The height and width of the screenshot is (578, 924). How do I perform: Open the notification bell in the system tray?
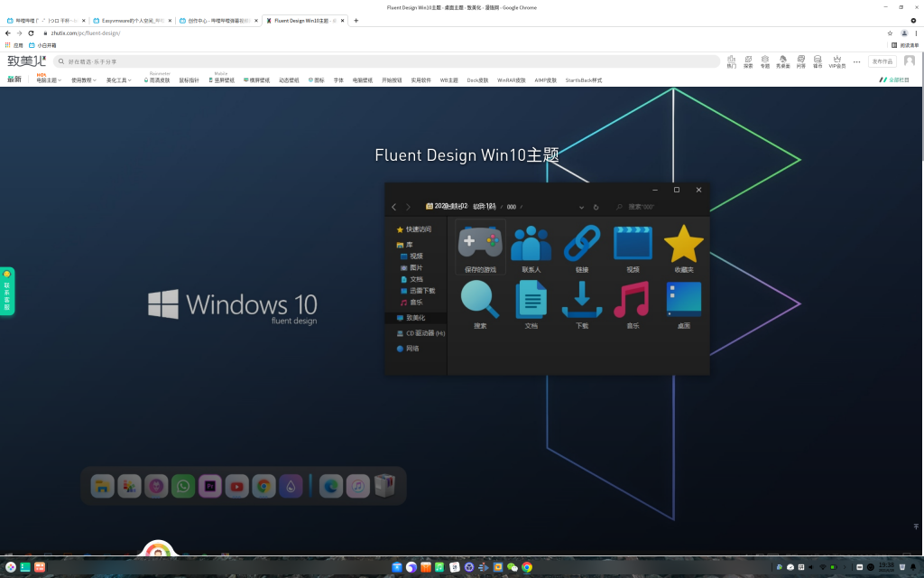pyautogui.click(x=913, y=567)
